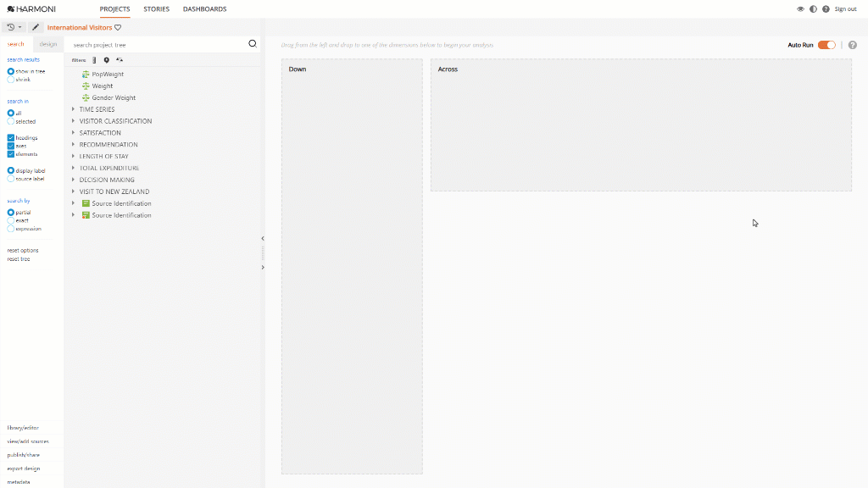868x488 pixels.
Task: Expand the VISITOR CLASSIFICATION node
Action: point(73,120)
